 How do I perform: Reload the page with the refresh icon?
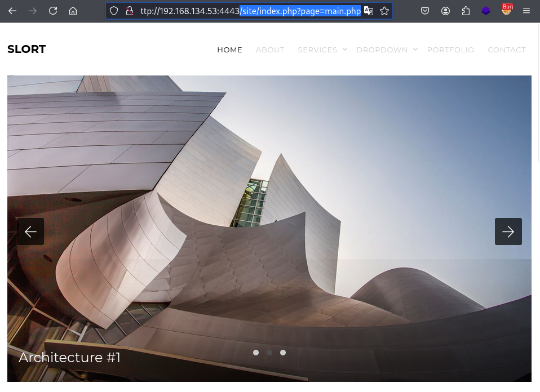[53, 11]
